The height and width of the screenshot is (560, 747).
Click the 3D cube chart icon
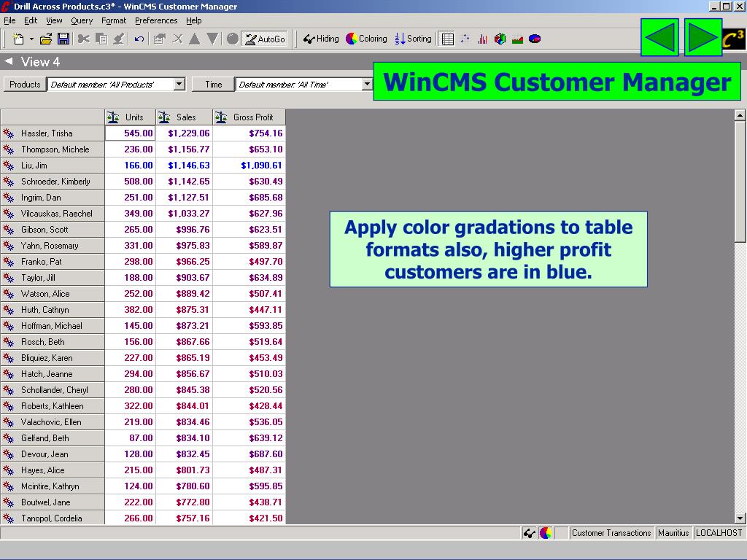(x=500, y=39)
